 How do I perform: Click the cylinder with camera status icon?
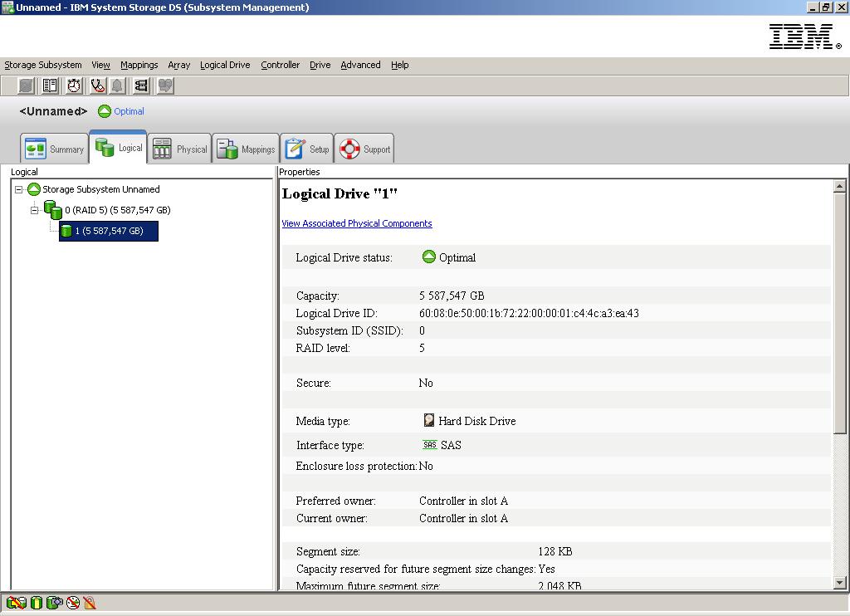pyautogui.click(x=54, y=603)
